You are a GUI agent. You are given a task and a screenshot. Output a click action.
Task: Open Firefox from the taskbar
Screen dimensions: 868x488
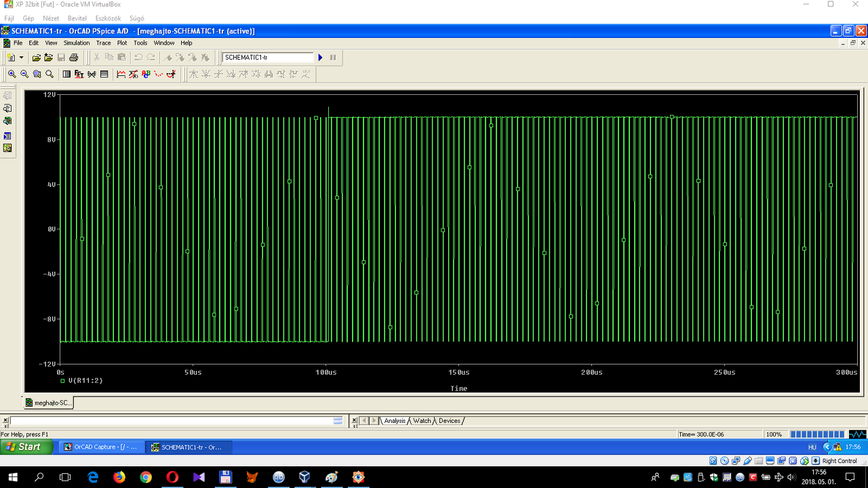(x=119, y=477)
